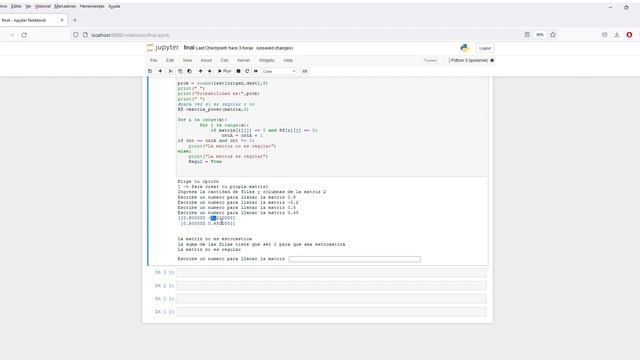This screenshot has width=640, height=360.
Task: Open Firefox Marcadores menu
Action: (x=65, y=6)
